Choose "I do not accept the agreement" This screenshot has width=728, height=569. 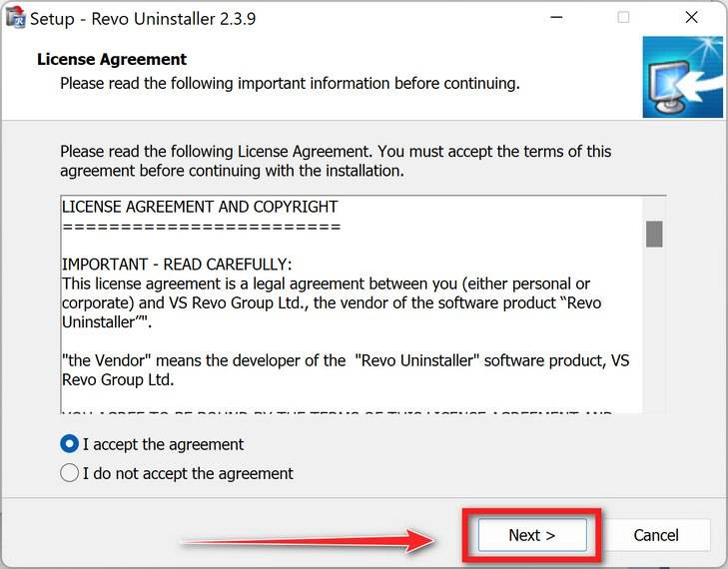pos(70,473)
